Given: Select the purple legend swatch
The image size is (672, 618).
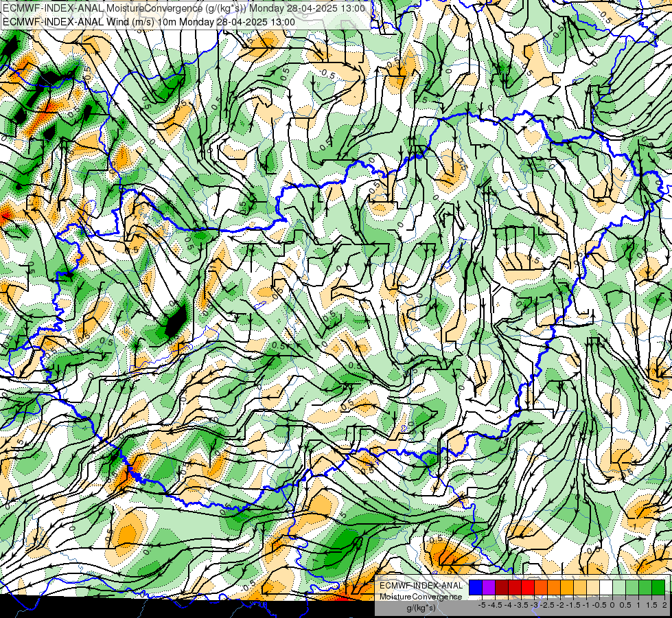Looking at the screenshot, I should pos(489,588).
